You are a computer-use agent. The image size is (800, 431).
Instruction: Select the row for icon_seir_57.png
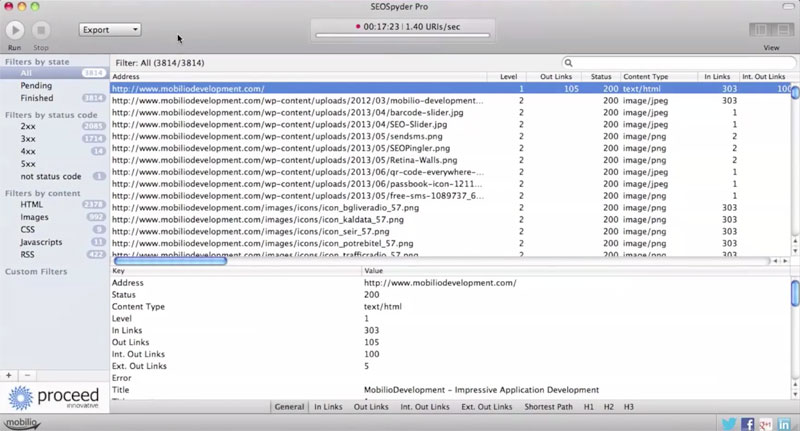(451, 232)
